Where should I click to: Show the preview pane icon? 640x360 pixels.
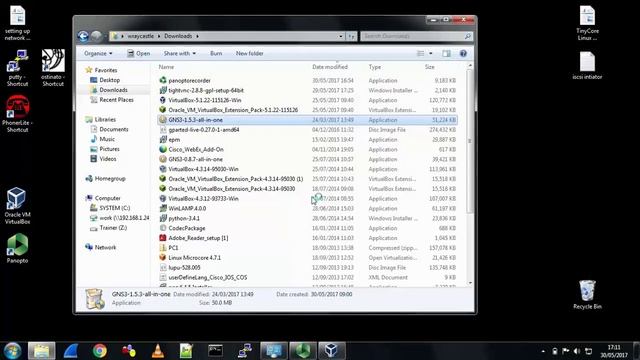pos(447,53)
